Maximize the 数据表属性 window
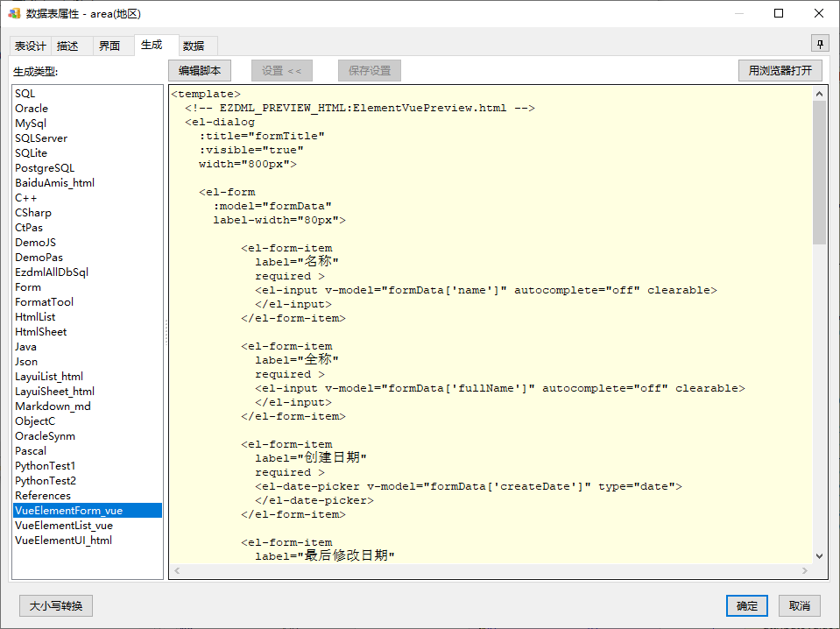 pos(779,13)
